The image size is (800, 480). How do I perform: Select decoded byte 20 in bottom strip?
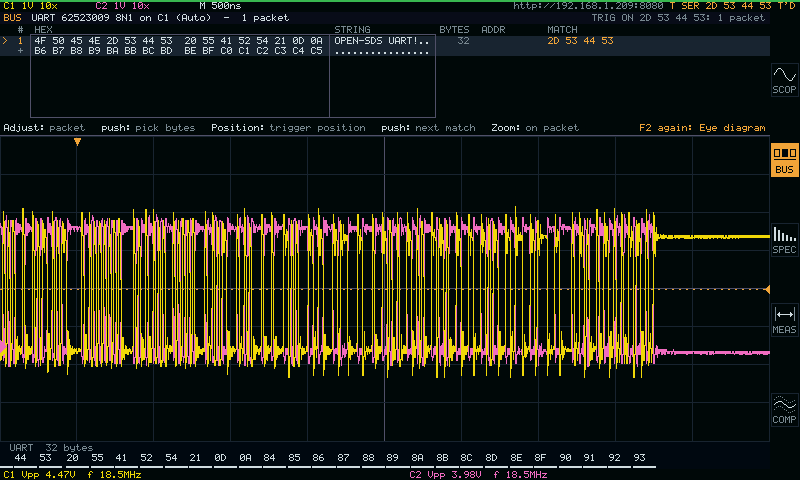(x=72, y=458)
